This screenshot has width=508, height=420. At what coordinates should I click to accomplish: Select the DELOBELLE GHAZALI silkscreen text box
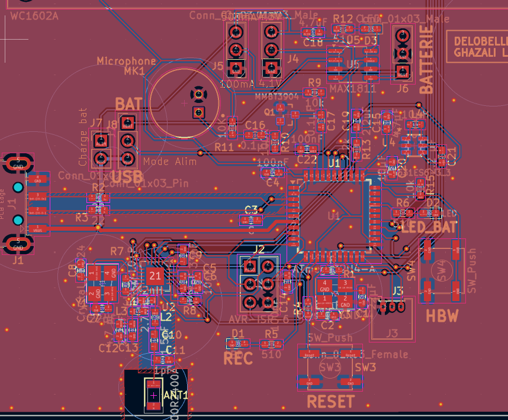477,47
